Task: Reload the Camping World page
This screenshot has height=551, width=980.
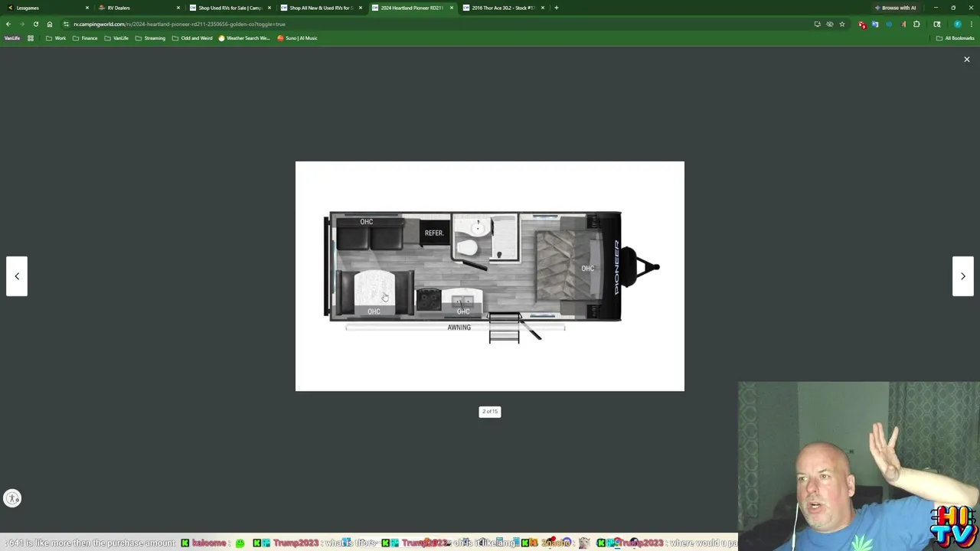Action: 35,24
